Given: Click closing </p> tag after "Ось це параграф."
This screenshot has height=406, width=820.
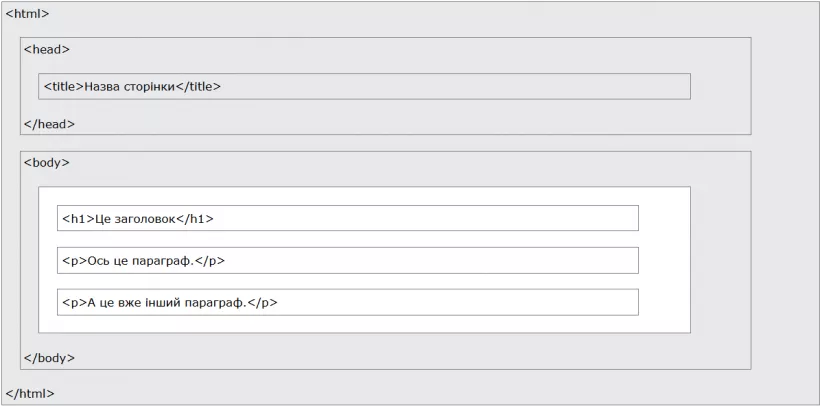Looking at the screenshot, I should [210, 260].
